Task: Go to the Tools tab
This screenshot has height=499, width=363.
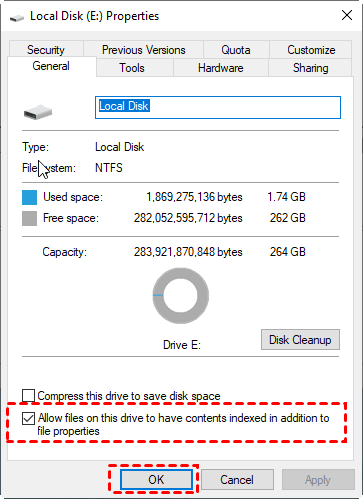Action: pyautogui.click(x=132, y=68)
